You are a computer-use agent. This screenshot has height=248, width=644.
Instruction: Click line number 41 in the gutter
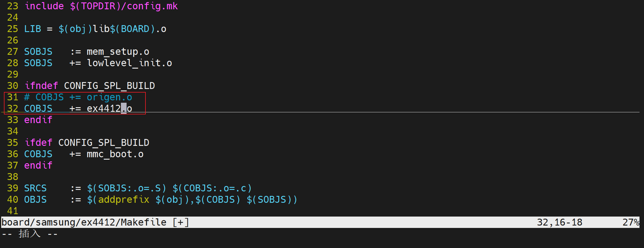(x=13, y=211)
